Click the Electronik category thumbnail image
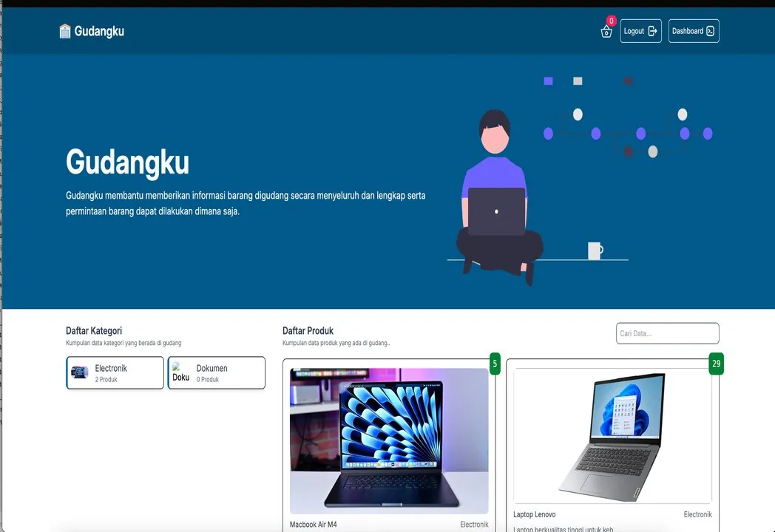 [80, 372]
